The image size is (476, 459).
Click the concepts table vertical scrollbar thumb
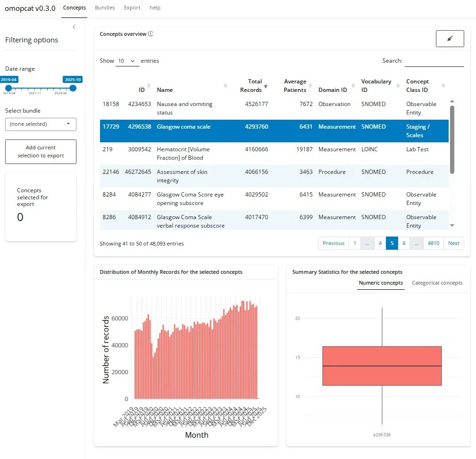[x=452, y=139]
